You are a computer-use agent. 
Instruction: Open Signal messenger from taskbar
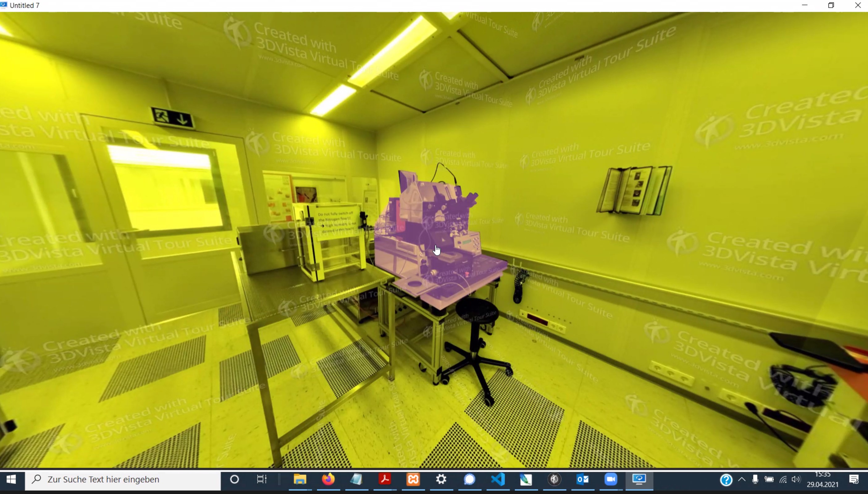tap(469, 479)
